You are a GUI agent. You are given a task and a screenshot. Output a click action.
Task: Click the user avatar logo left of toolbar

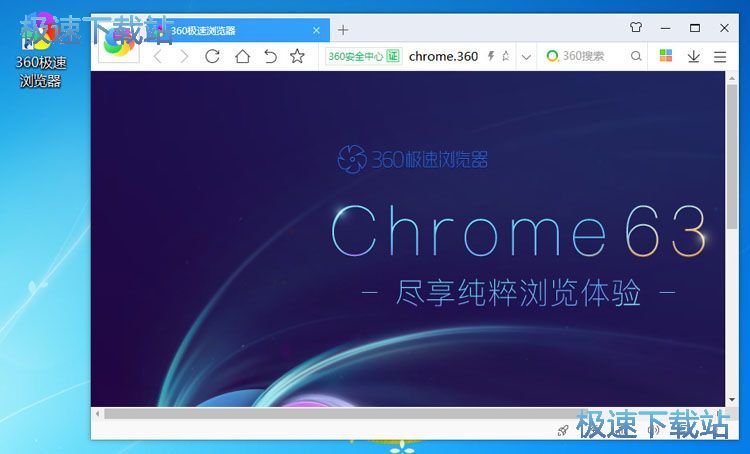(x=119, y=45)
